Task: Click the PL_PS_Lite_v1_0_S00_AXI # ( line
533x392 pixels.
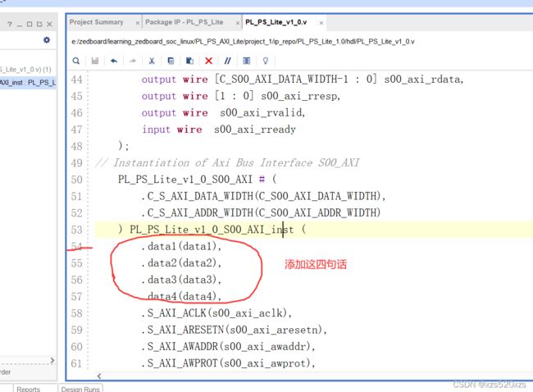Action: (197, 180)
